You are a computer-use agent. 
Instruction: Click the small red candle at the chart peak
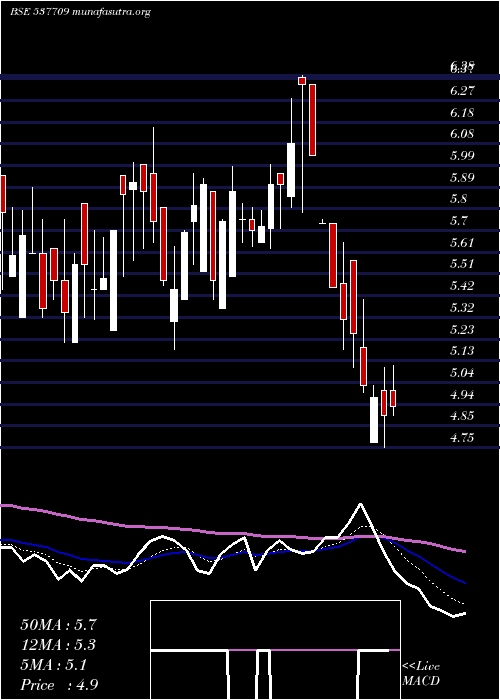coord(302,81)
